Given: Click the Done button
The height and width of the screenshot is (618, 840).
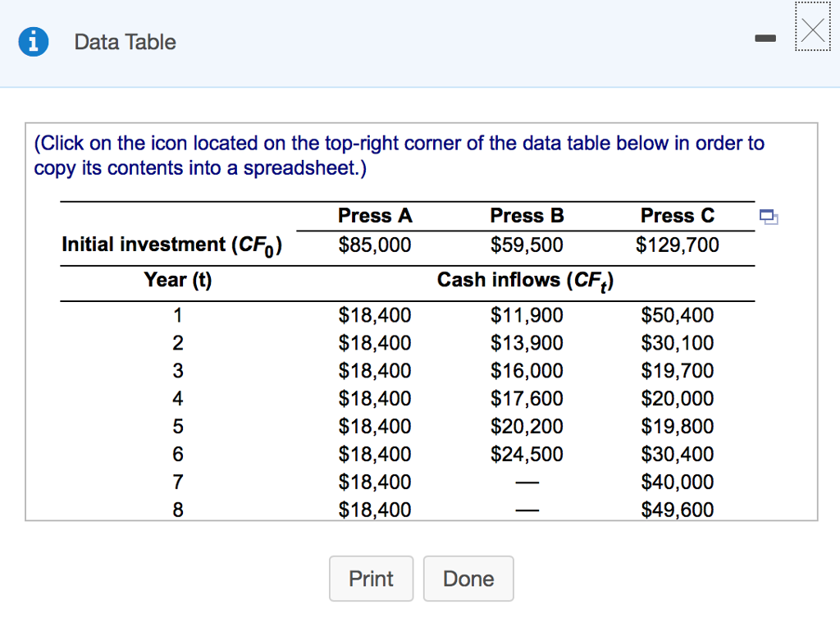Looking at the screenshot, I should click(468, 579).
